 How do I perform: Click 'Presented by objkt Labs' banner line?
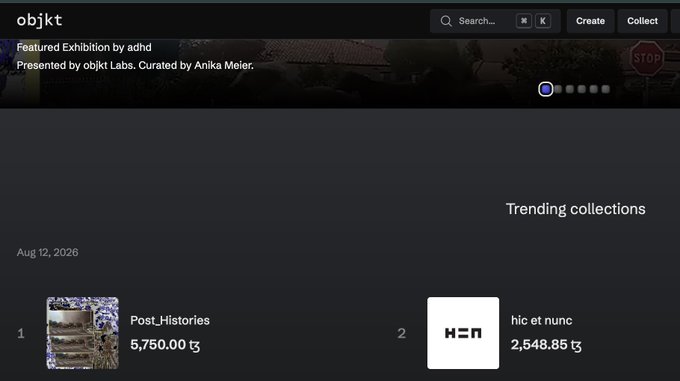[x=135, y=65]
